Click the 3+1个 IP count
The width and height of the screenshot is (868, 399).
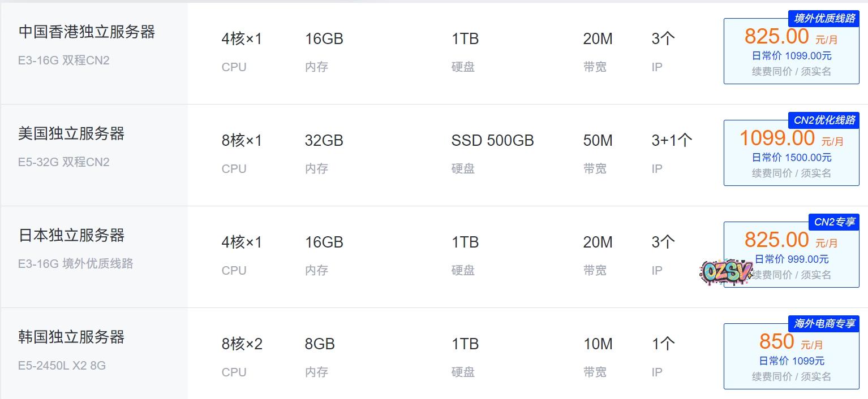pos(672,141)
